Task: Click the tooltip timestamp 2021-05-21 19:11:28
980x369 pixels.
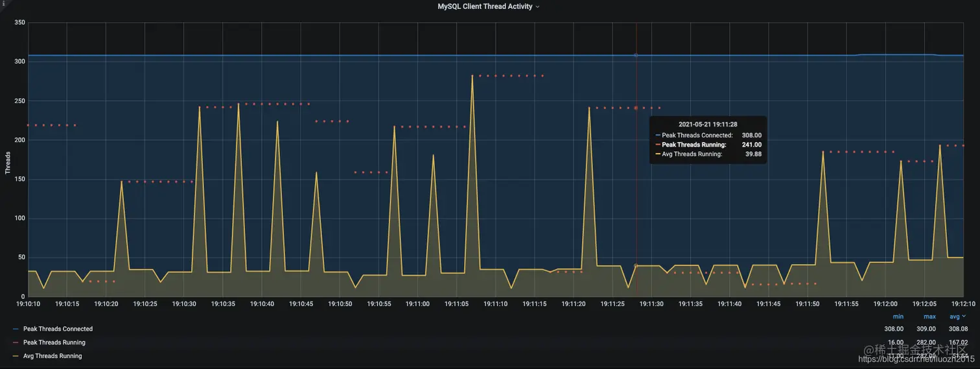Action: coord(708,124)
